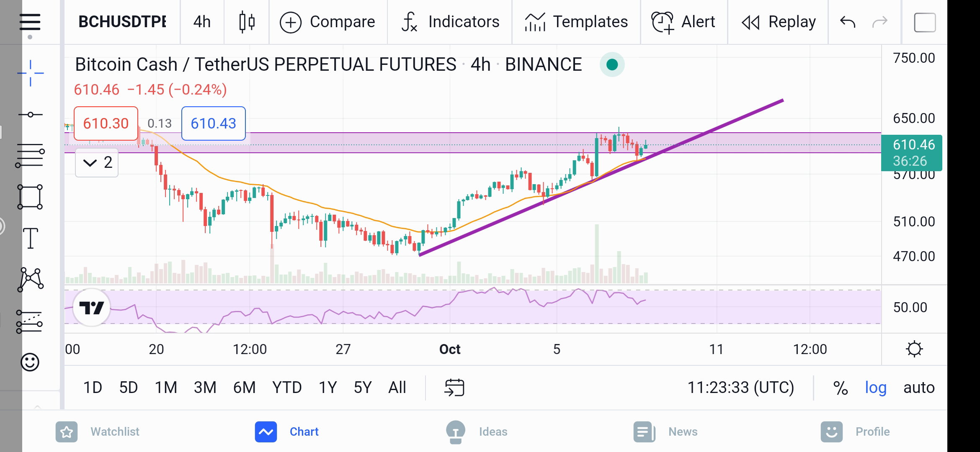The height and width of the screenshot is (452, 980).
Task: Toggle log scale
Action: point(876,388)
